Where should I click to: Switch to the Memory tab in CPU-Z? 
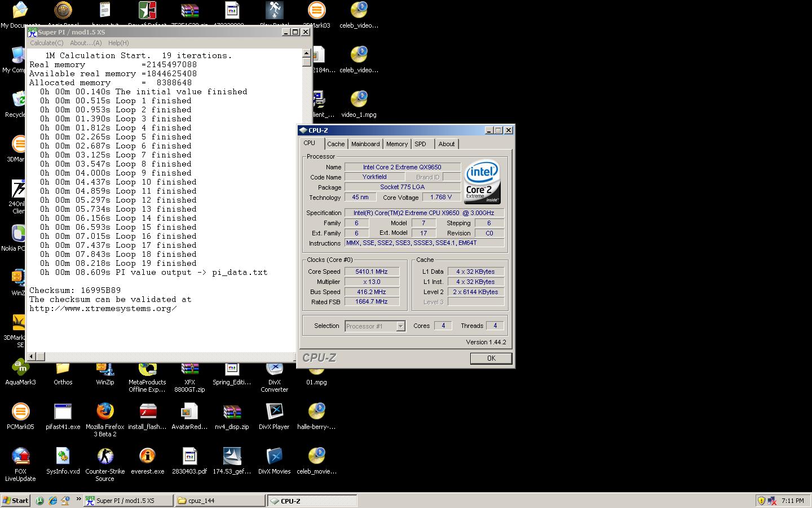point(397,144)
